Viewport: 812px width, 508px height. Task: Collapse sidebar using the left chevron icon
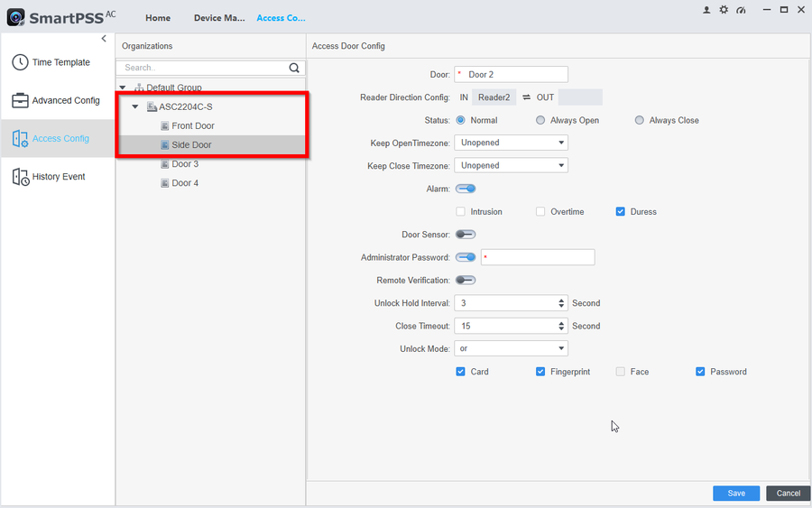pyautogui.click(x=104, y=39)
